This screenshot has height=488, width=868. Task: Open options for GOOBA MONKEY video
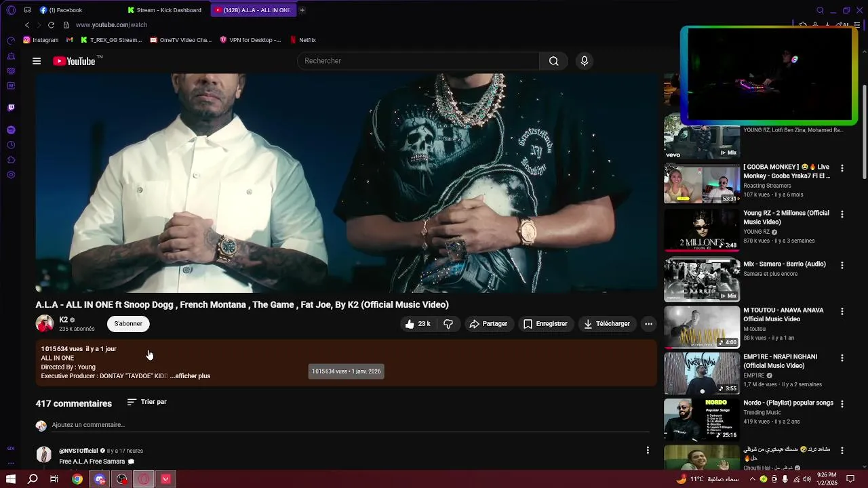[x=842, y=168]
